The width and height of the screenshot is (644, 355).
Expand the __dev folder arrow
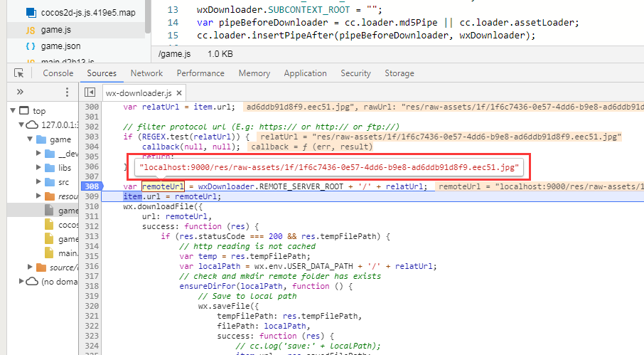click(38, 153)
